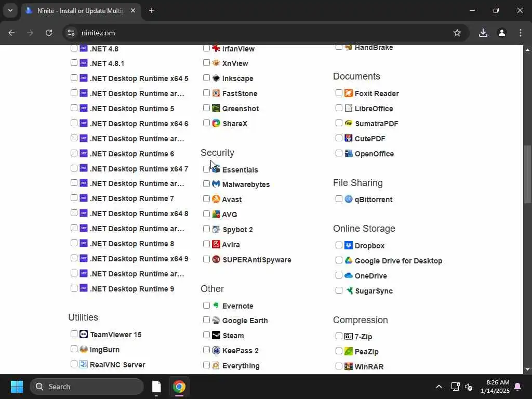Check the .NET Desktop Runtime 9 checkbox
532x399 pixels.
(74, 288)
